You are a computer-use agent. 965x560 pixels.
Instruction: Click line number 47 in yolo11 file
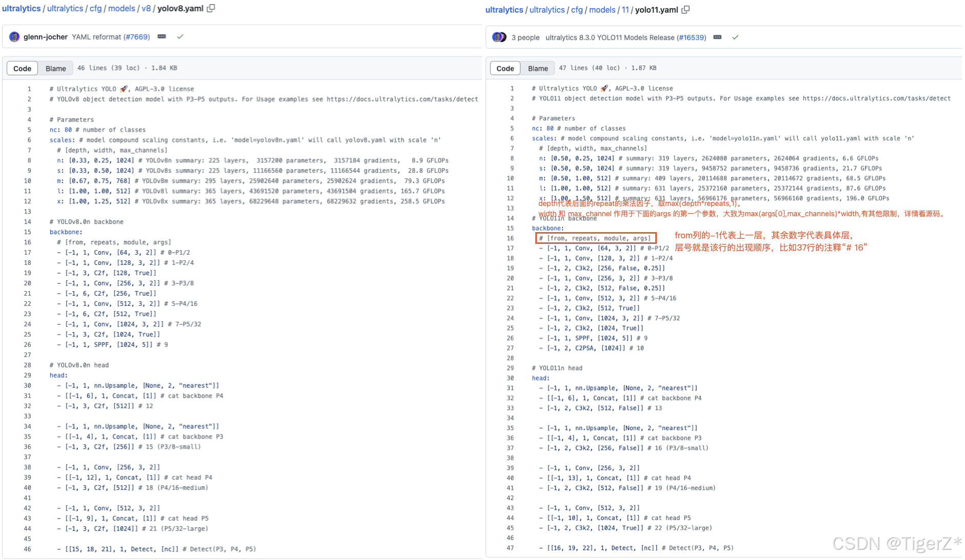[510, 548]
